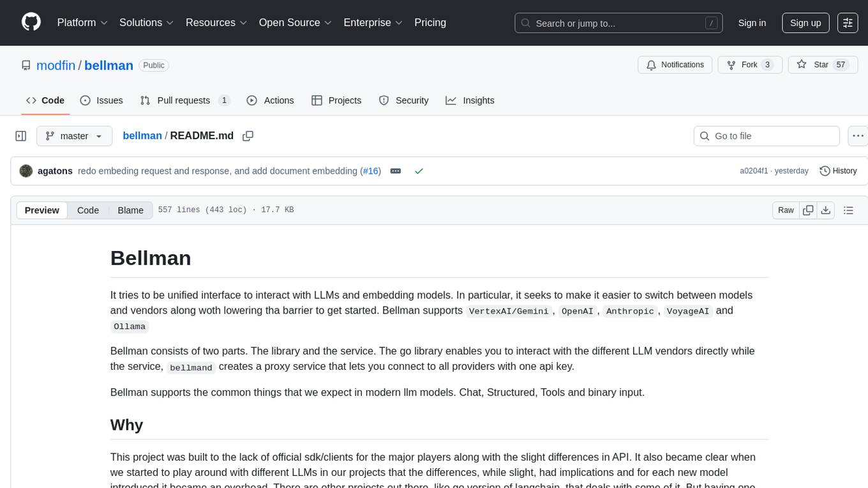This screenshot has height=488, width=868.
Task: Show the commit check status checkmark
Action: [x=419, y=171]
